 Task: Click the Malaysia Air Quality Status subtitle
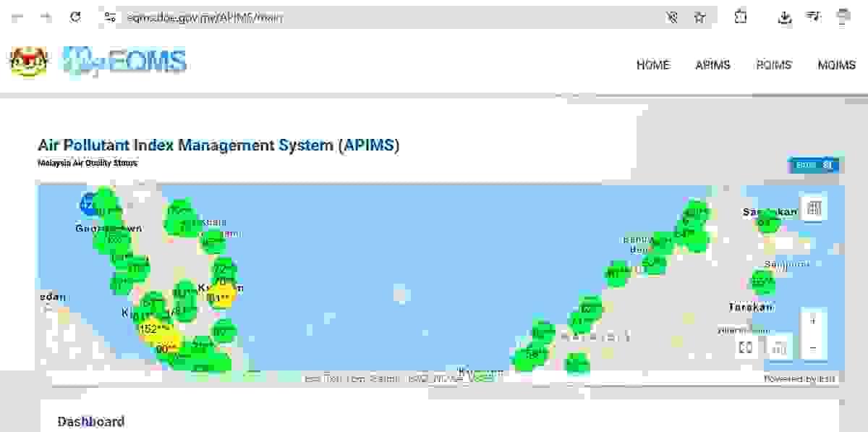coord(88,164)
